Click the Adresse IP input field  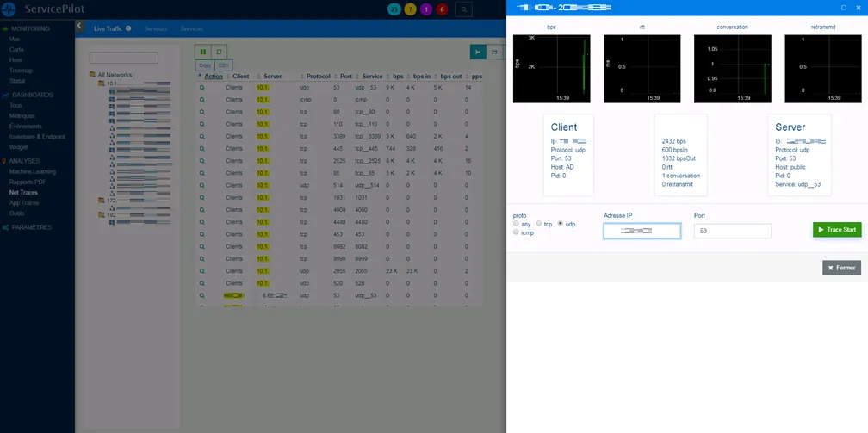tap(642, 231)
